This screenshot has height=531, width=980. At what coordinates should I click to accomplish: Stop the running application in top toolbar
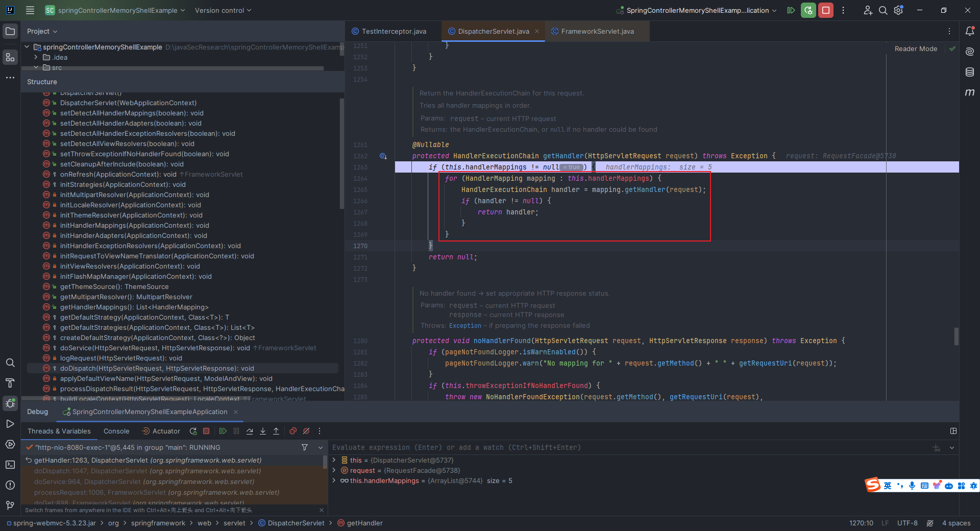pyautogui.click(x=826, y=10)
